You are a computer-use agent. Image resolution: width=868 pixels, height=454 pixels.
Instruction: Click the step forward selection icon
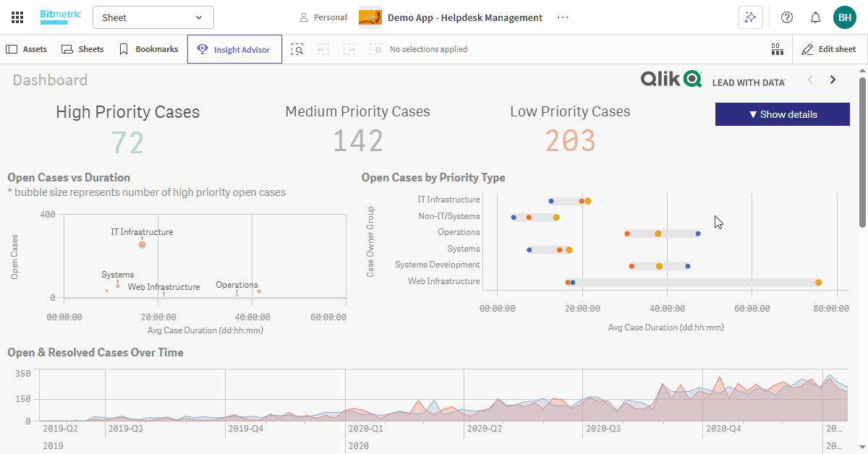[349, 49]
